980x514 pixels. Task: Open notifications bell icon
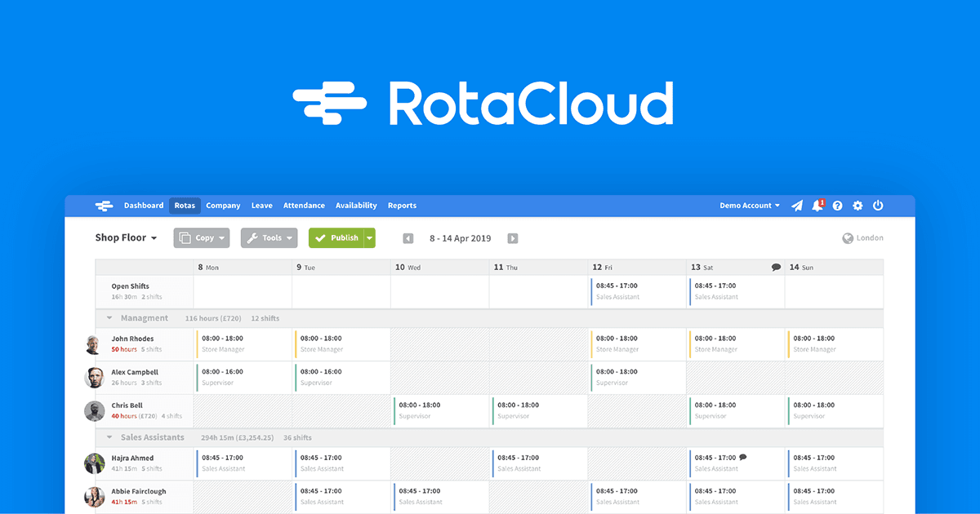817,206
